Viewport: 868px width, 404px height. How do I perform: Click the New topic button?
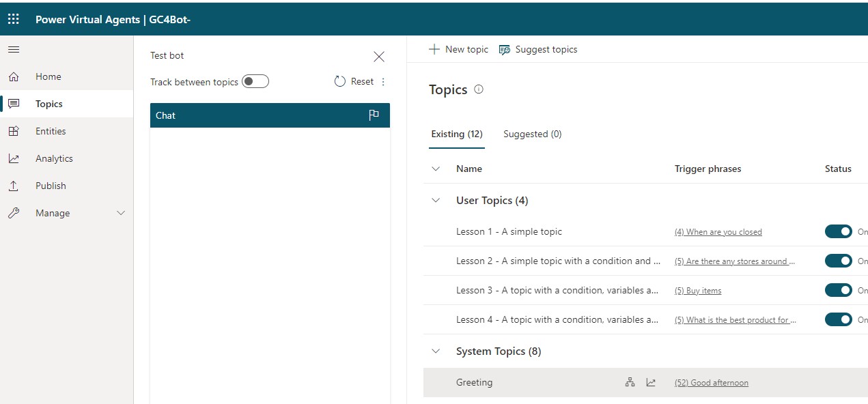pyautogui.click(x=459, y=49)
